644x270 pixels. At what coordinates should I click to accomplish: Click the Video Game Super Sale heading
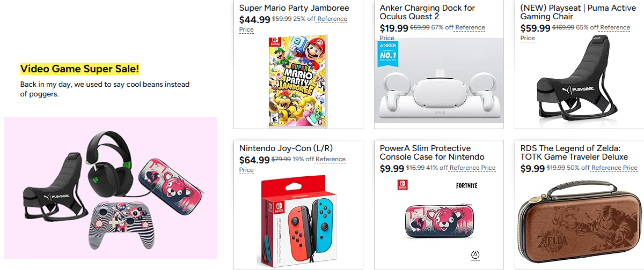coord(79,69)
